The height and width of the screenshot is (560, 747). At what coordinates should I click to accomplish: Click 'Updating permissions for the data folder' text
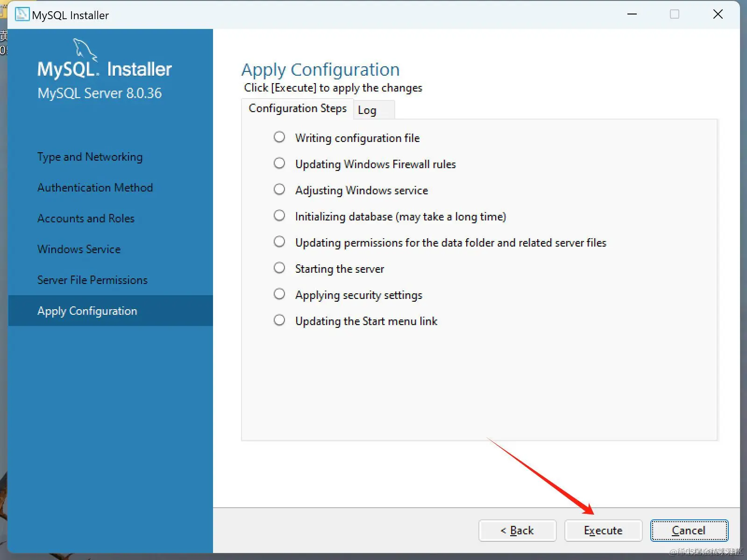(x=451, y=243)
